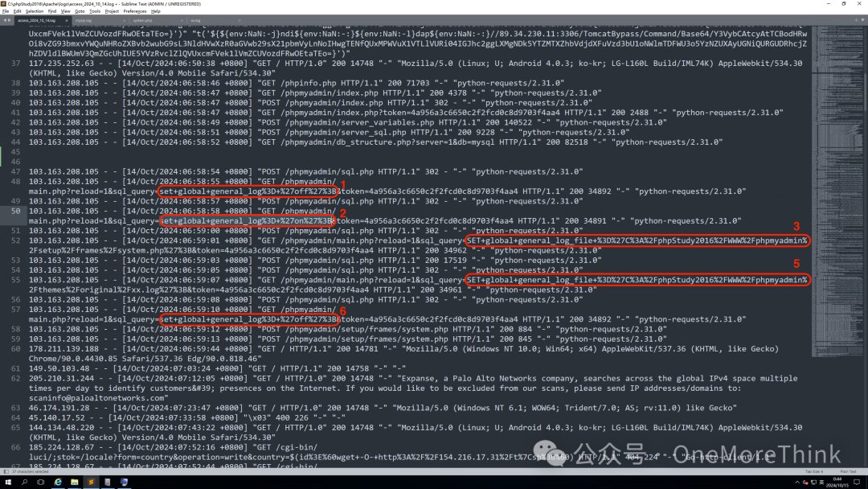This screenshot has width=868, height=489.
Task: Open Windows taskbar search
Action: coord(24,483)
